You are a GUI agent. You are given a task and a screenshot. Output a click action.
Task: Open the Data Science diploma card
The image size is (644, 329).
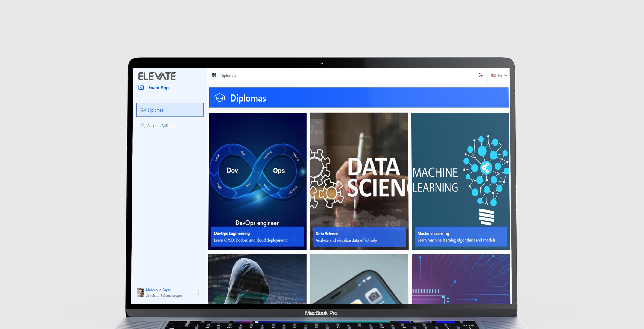coord(359,181)
